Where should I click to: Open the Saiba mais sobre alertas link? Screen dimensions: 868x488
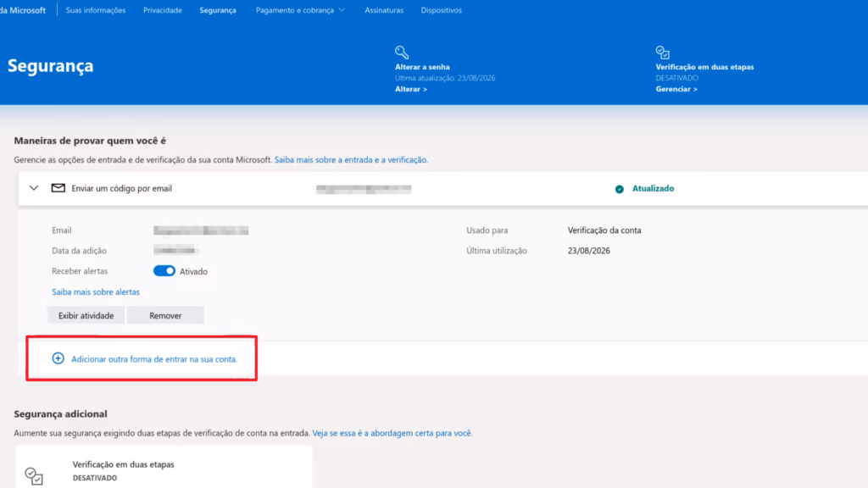click(96, 291)
